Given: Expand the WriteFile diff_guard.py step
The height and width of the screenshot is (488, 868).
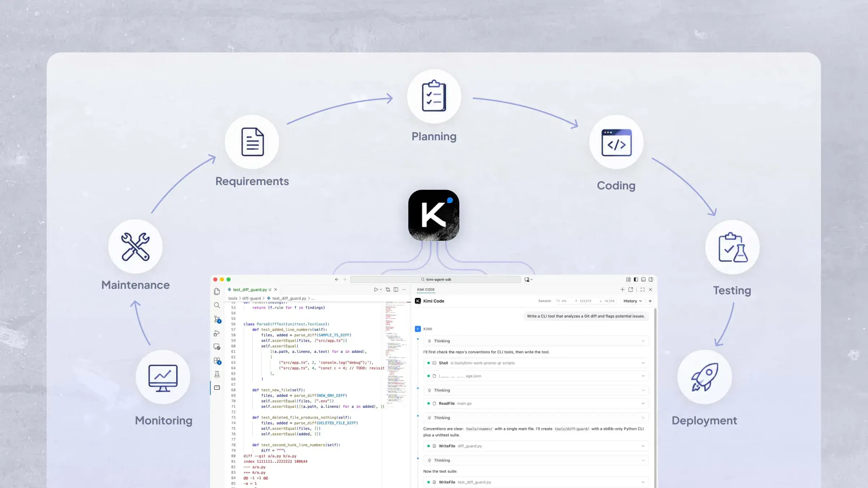Looking at the screenshot, I should pos(536,446).
